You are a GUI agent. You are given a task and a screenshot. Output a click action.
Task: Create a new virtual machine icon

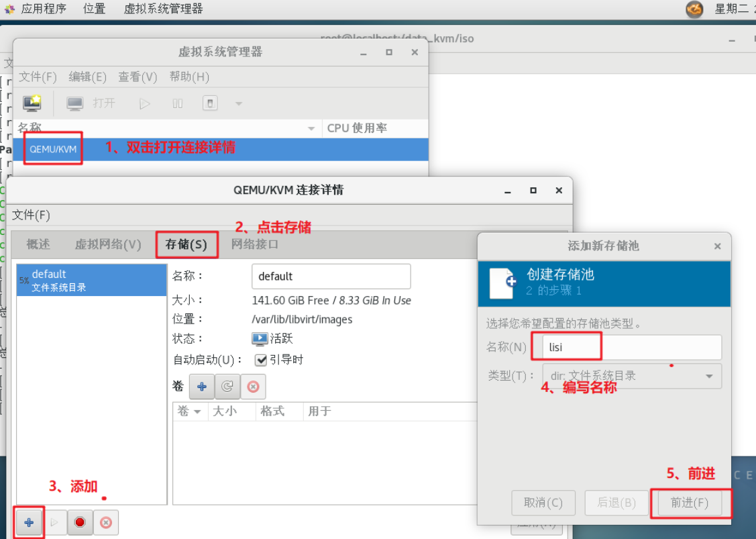point(32,103)
